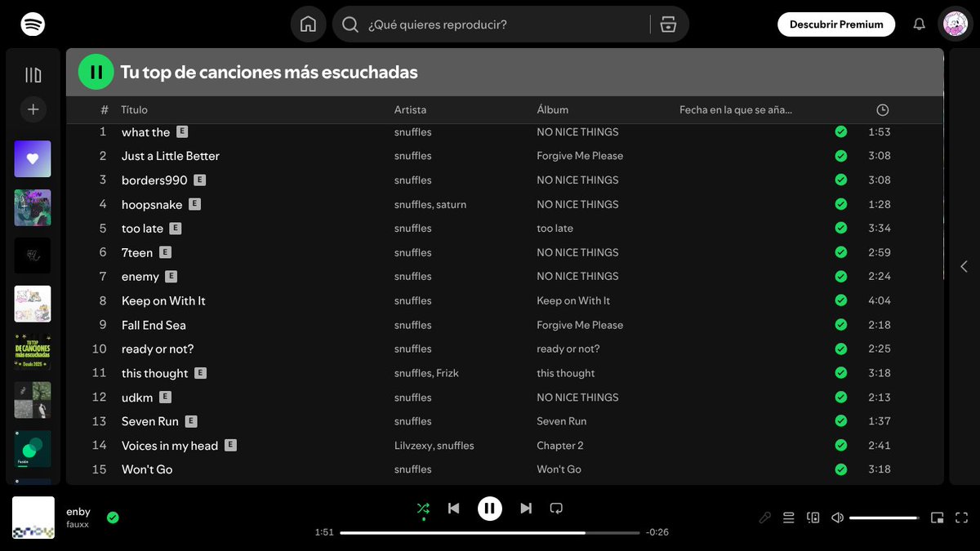Open the lyrics microphone icon
This screenshot has width=980, height=551.
click(764, 518)
